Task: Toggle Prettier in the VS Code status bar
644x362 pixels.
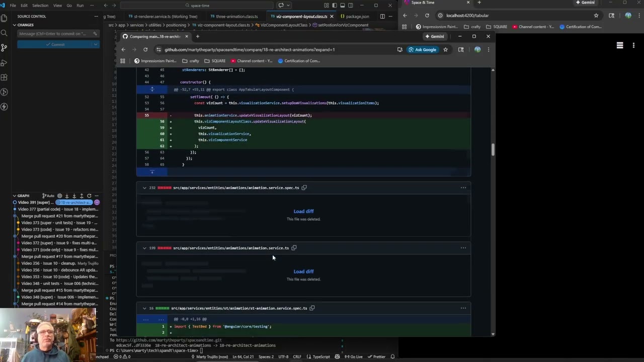Action: pyautogui.click(x=377, y=356)
